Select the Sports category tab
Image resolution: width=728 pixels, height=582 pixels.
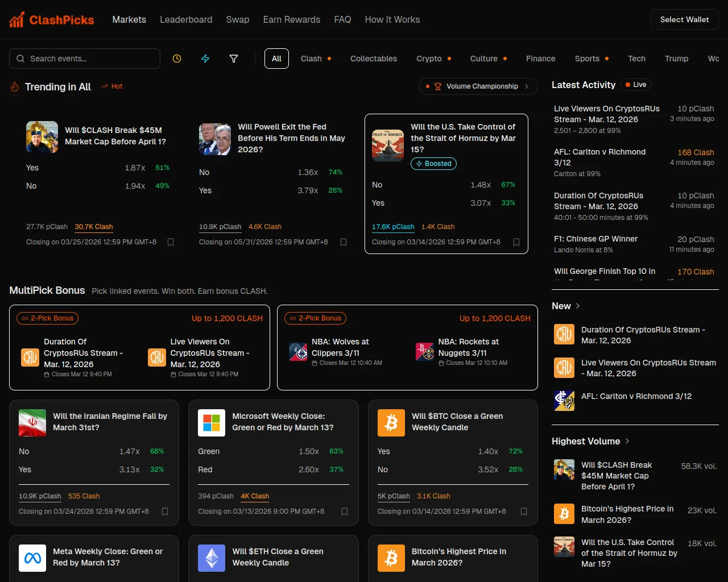(x=591, y=59)
